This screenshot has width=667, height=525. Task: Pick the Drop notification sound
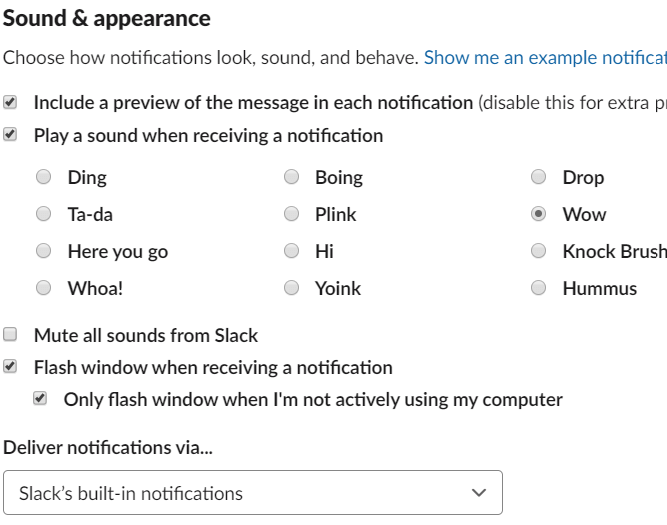point(539,178)
